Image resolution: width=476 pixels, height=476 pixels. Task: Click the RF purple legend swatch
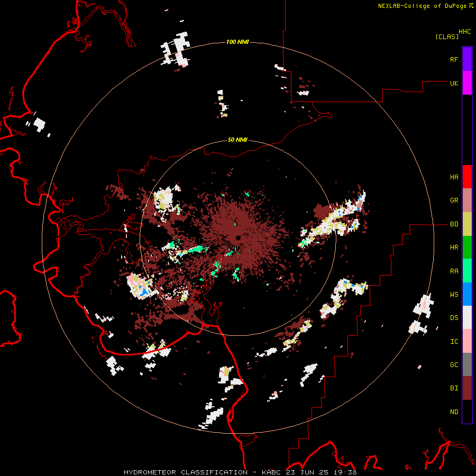[467, 59]
